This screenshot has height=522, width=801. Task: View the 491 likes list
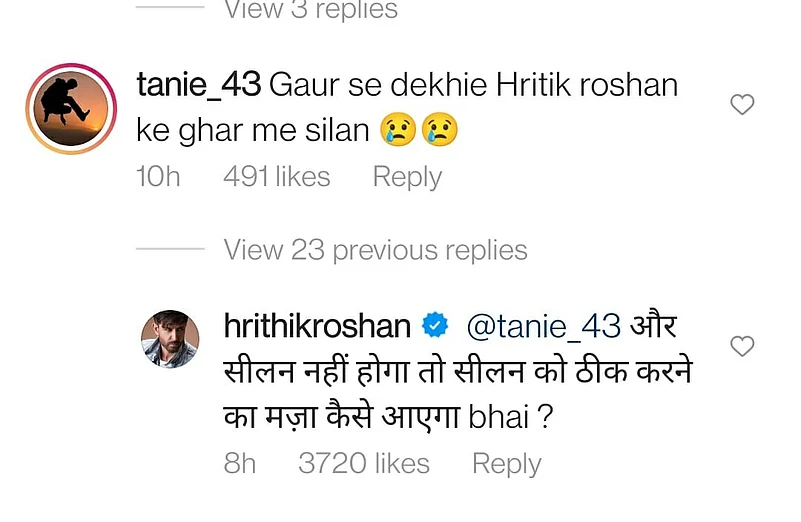277,177
